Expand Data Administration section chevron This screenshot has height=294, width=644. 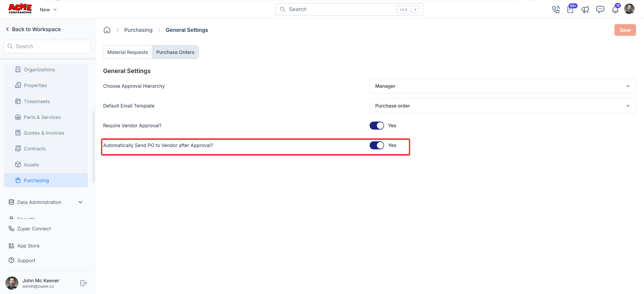point(80,202)
